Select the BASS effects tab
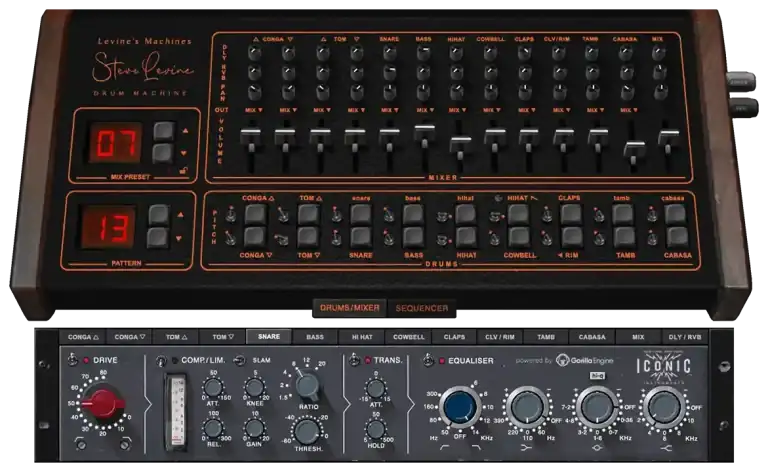The height and width of the screenshot is (472, 768). 315,337
